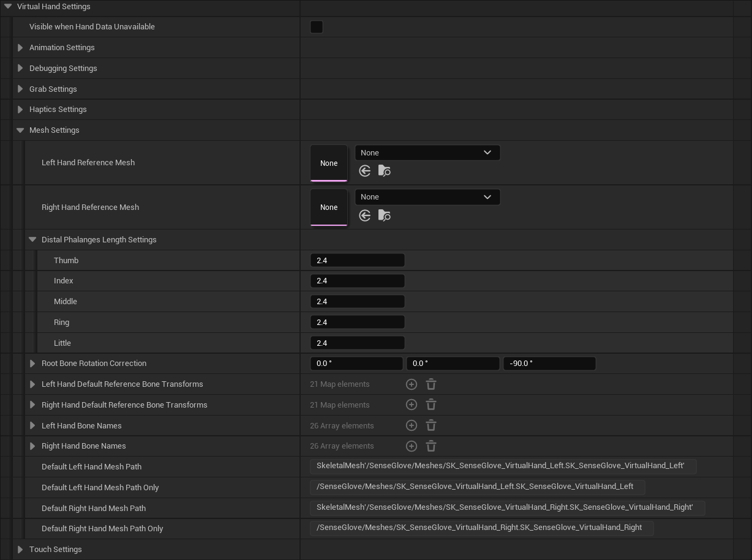Browse to asset for Right Hand Reference Mesh
The image size is (752, 560).
[385, 215]
